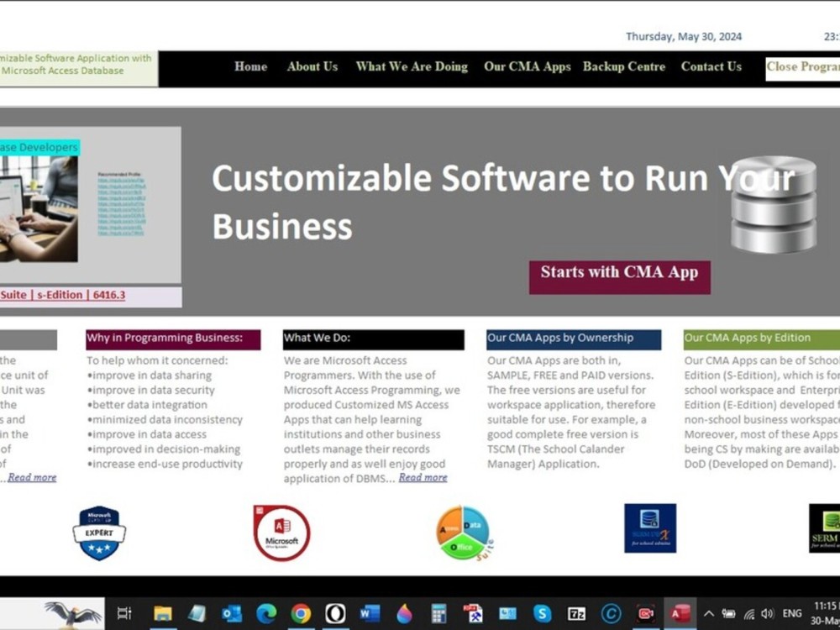Open the battery status tray icon
This screenshot has width=840, height=630.
(728, 614)
